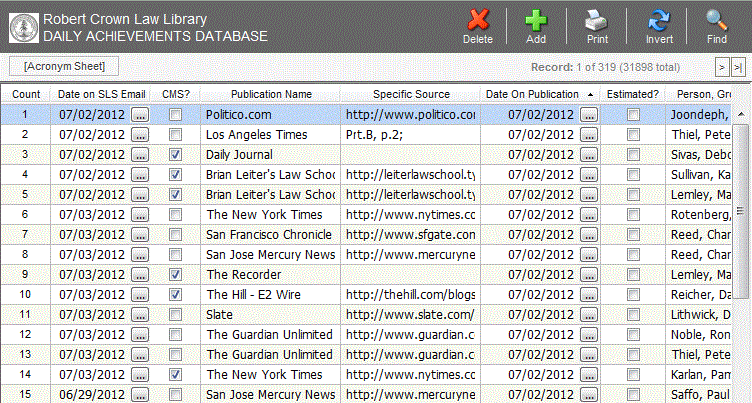Toggle CMS checkbox for Slate row
Screen dimensions: 752x403
(x=176, y=315)
